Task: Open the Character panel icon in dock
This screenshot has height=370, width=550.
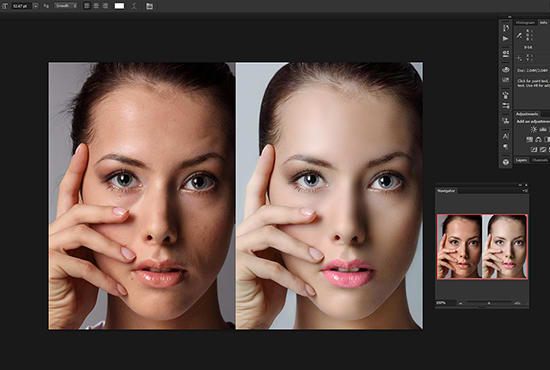Action: tap(505, 136)
